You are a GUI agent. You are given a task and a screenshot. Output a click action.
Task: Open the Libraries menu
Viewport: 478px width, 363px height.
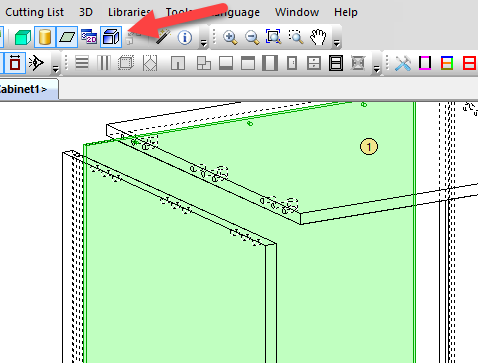click(129, 12)
